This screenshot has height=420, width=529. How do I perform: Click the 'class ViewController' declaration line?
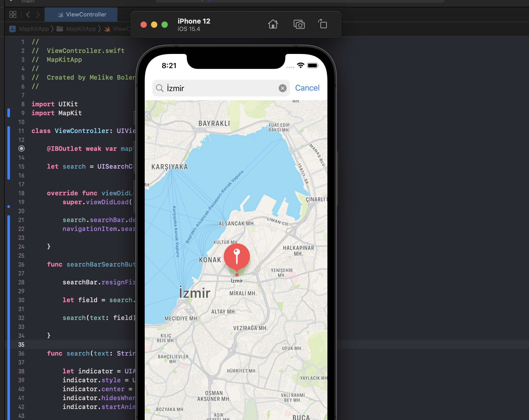pos(83,131)
